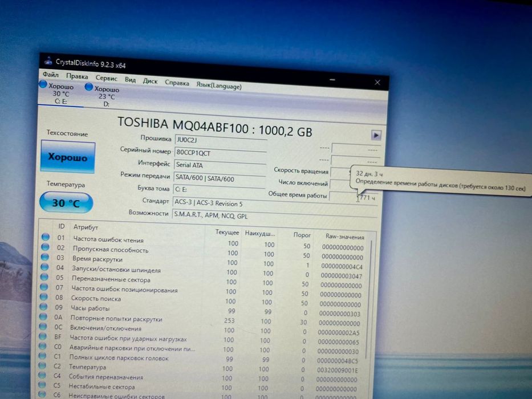The image size is (532, 399).
Task: Open the Язык(Language) menu
Action: click(x=219, y=85)
